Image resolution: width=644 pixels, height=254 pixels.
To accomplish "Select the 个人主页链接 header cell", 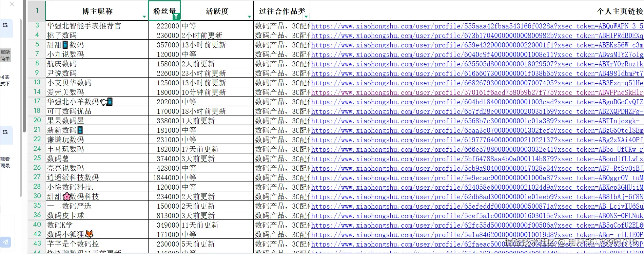I will pyautogui.click(x=477, y=11).
